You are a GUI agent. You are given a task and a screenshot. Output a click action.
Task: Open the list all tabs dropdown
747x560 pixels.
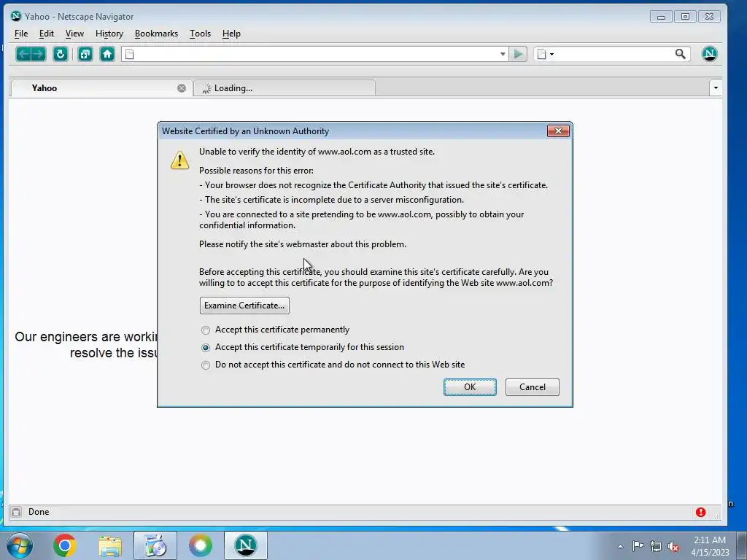coord(716,87)
